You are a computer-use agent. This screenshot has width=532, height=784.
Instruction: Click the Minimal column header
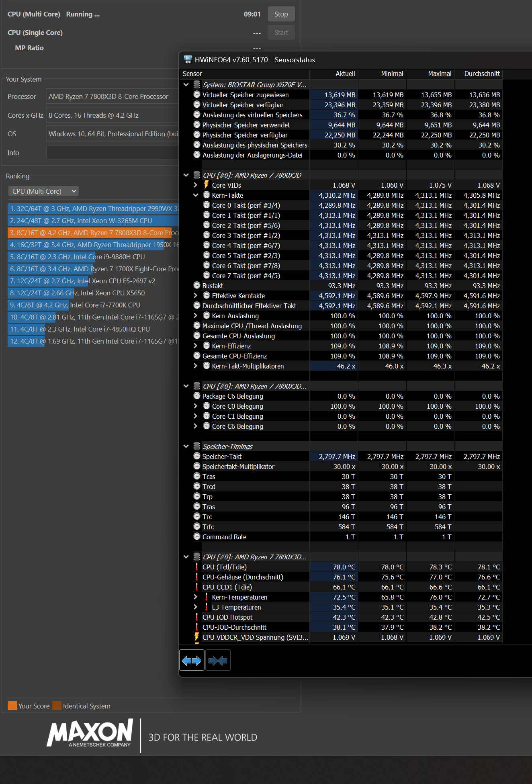tap(382, 74)
